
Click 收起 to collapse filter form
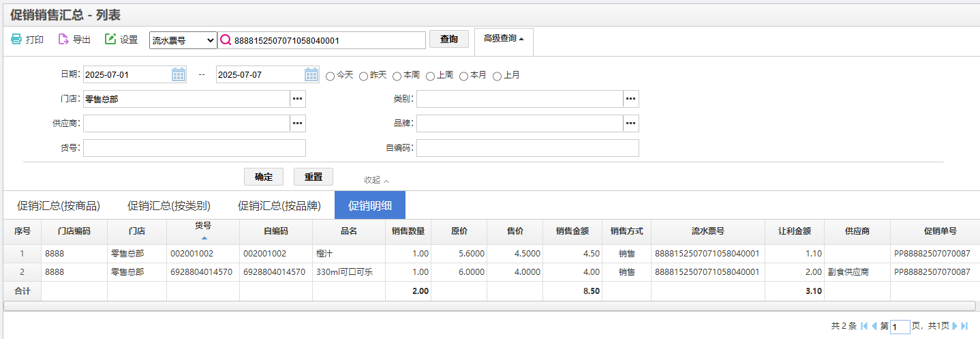click(376, 180)
